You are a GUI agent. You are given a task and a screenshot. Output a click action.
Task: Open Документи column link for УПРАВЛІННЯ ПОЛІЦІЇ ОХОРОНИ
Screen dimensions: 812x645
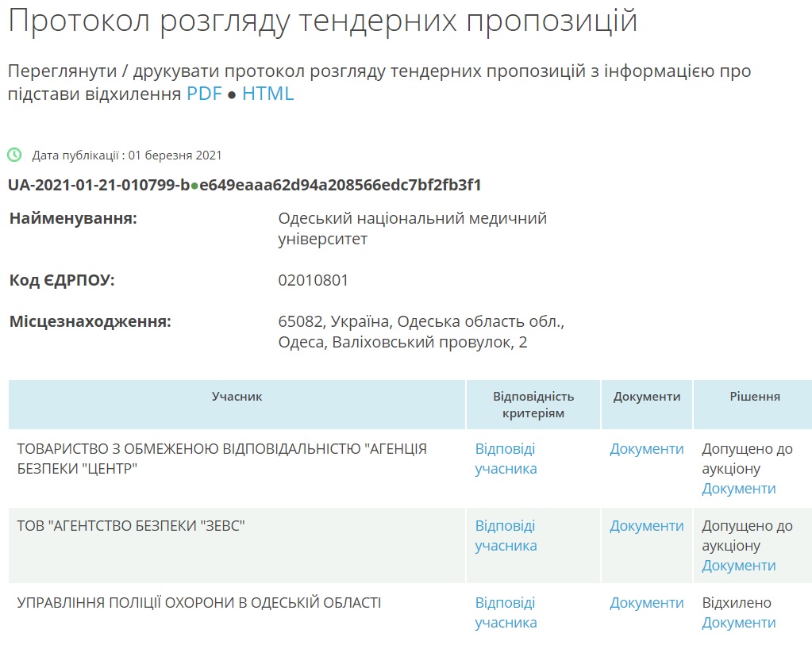click(x=646, y=603)
